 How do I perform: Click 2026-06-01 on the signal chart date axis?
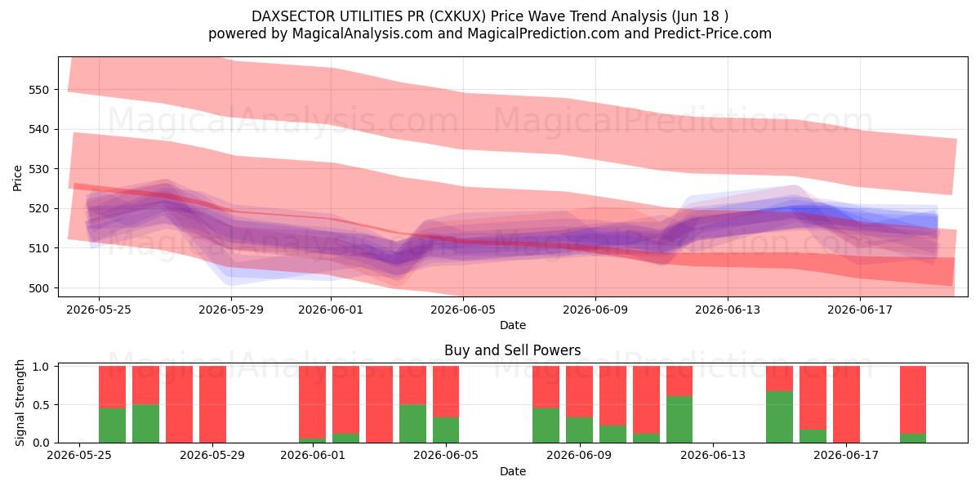[x=312, y=456]
